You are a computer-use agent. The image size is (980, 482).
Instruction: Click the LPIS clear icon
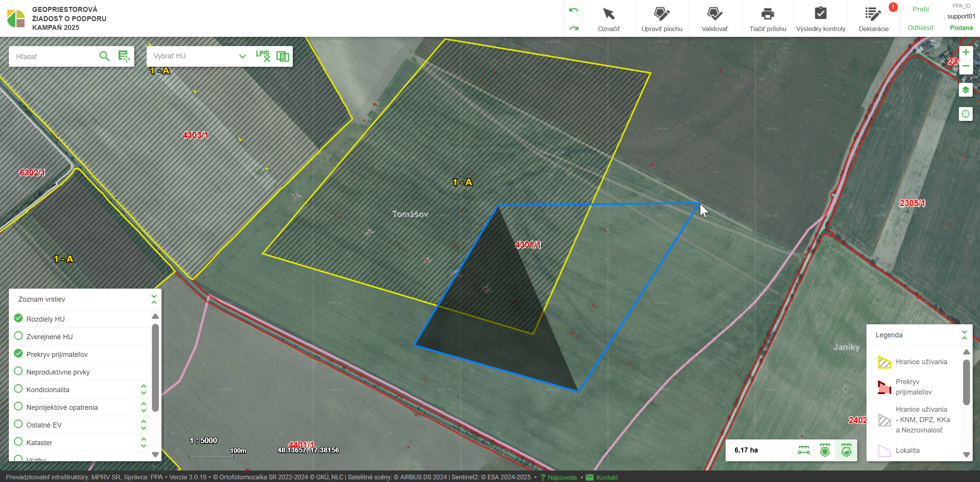pos(263,56)
